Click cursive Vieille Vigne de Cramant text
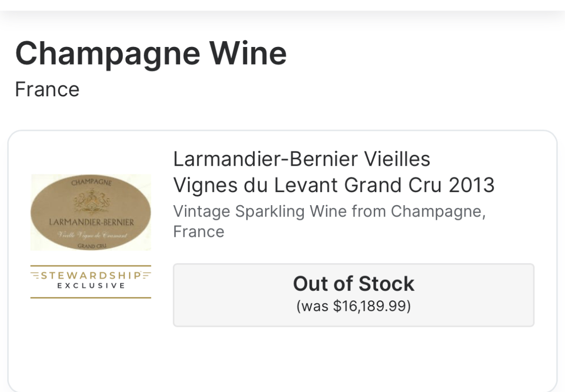 coord(93,235)
